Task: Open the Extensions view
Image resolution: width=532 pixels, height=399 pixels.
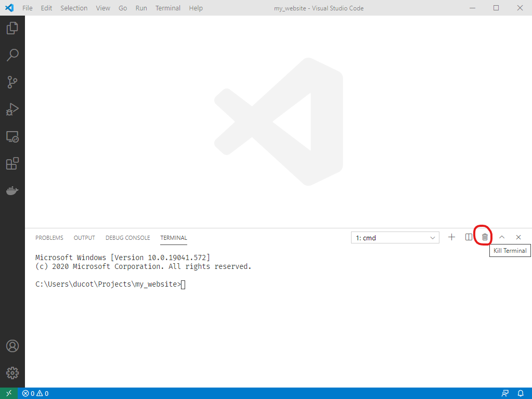Action: (12, 163)
